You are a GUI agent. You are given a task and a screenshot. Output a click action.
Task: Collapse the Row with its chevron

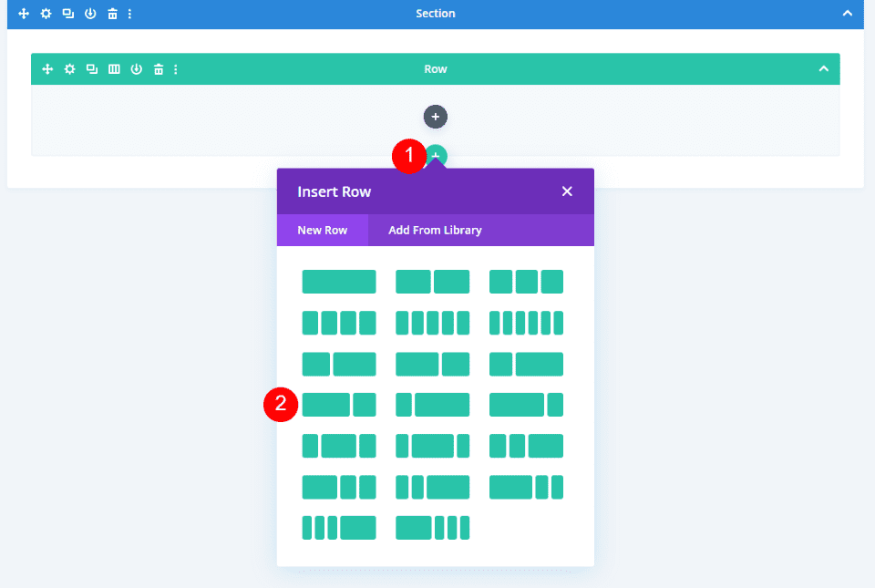[823, 68]
